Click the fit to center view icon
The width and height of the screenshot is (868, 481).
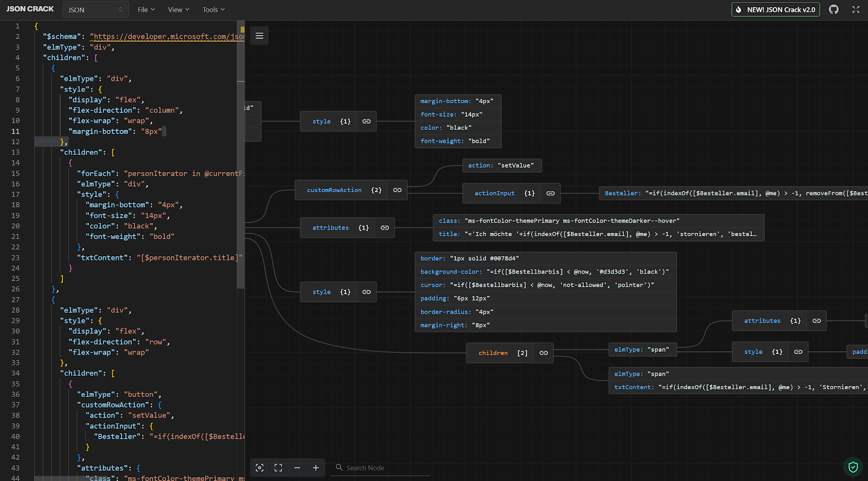tap(278, 467)
